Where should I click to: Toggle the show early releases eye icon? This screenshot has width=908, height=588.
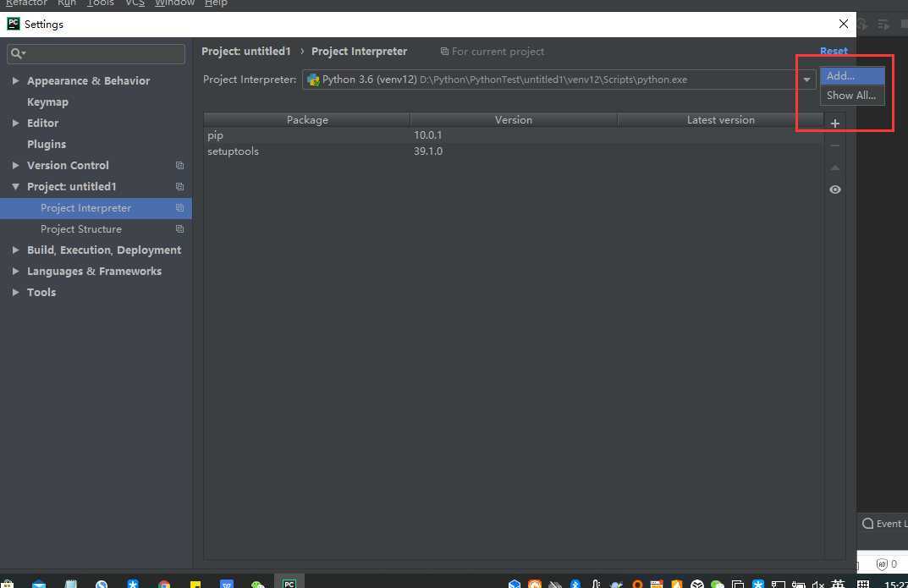pyautogui.click(x=834, y=190)
